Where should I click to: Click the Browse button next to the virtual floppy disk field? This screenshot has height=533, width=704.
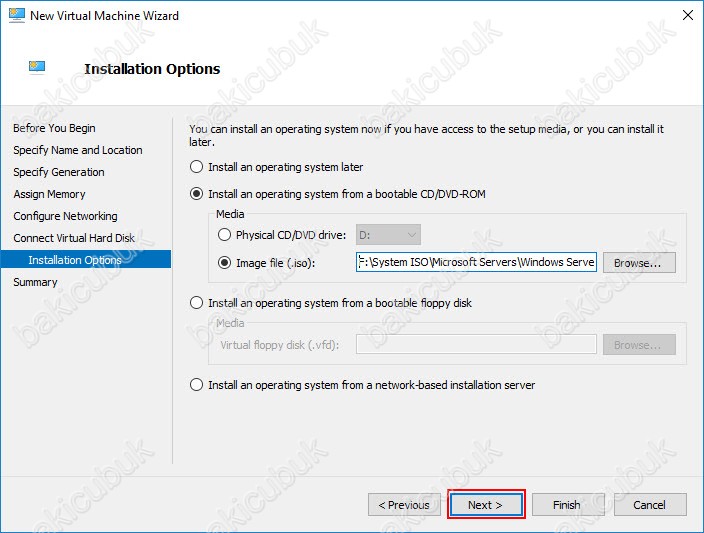pyautogui.click(x=639, y=345)
